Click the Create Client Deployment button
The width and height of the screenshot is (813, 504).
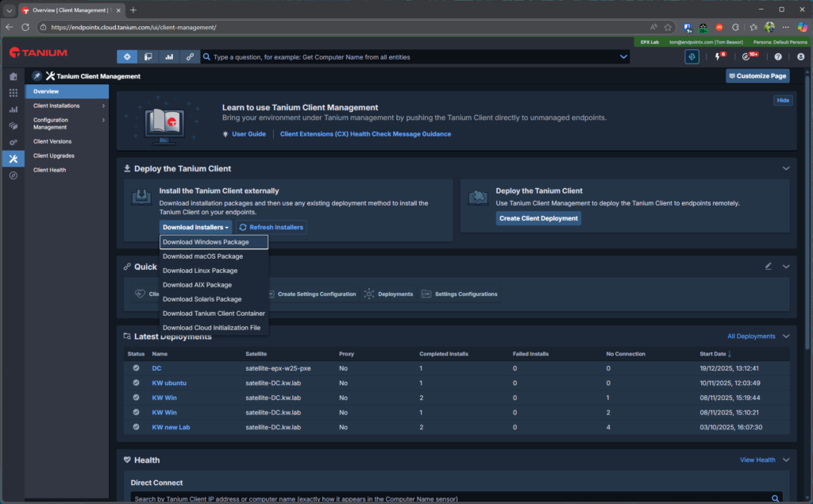pos(538,218)
